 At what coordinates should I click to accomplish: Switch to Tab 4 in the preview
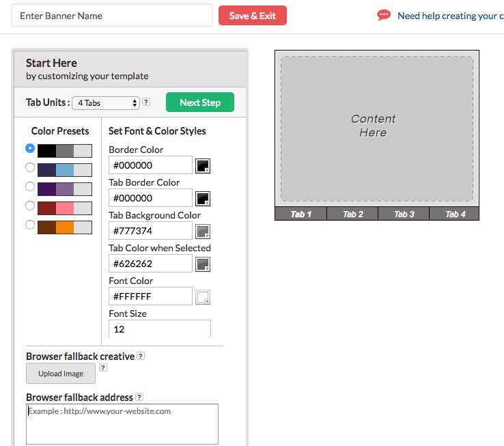pos(455,214)
